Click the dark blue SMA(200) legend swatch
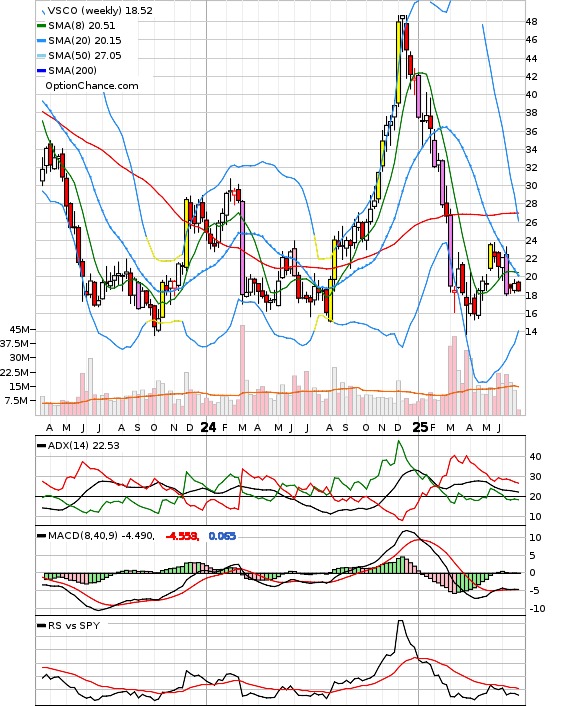Viewport: 566px width, 706px height. click(41, 71)
